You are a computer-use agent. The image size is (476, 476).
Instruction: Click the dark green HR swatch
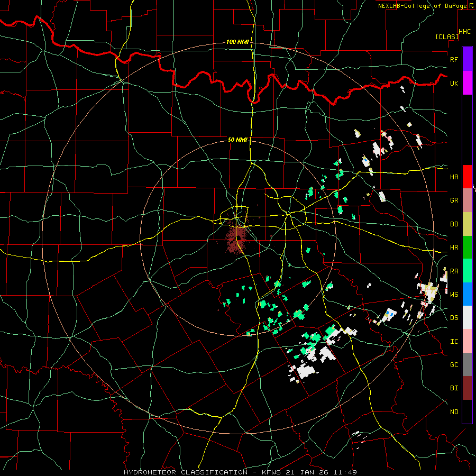467,248
